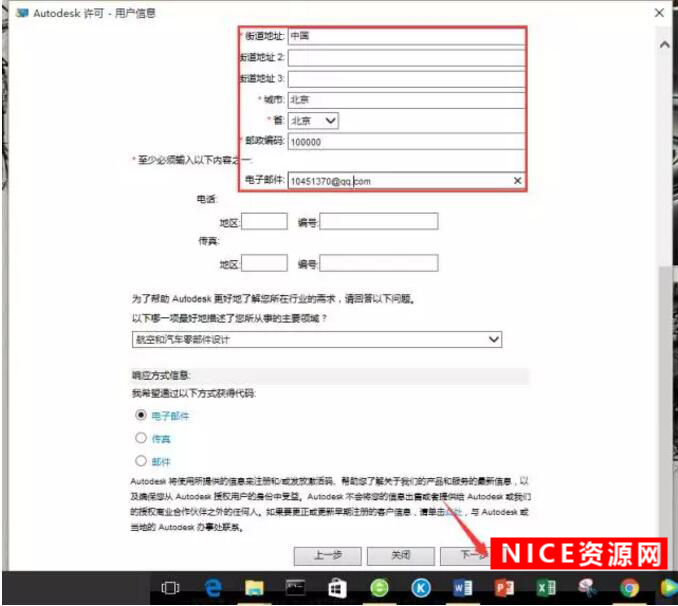Click the 传真 地区 input field
This screenshot has width=678, height=606.
click(x=264, y=263)
